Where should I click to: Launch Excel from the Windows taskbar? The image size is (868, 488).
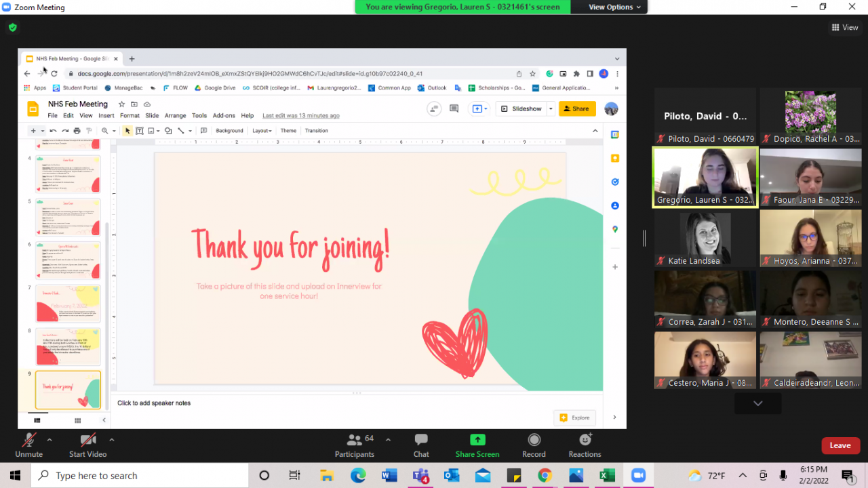pos(607,475)
